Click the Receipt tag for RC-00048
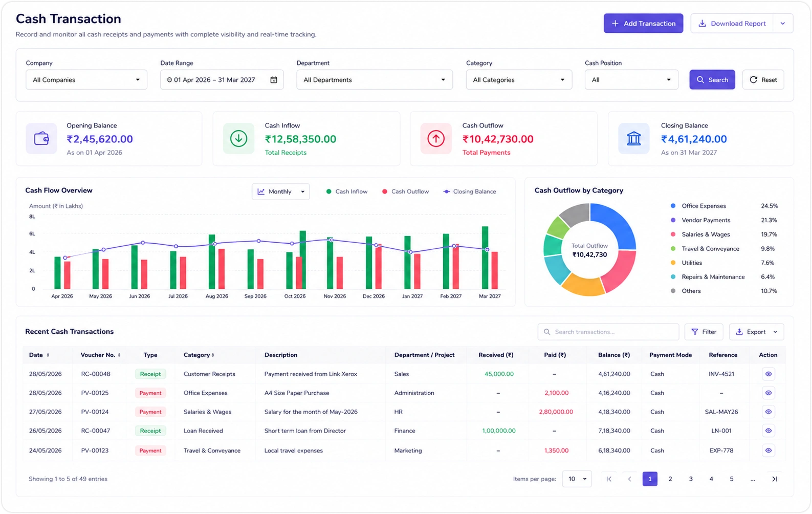Screen dimensions: 812x514 150,374
